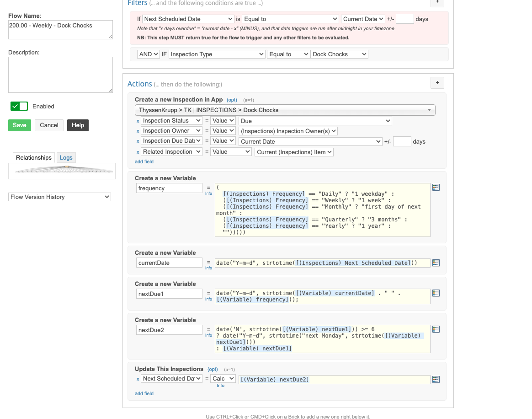This screenshot has width=532, height=419.
Task: Click into the Description text area
Action: (60, 75)
